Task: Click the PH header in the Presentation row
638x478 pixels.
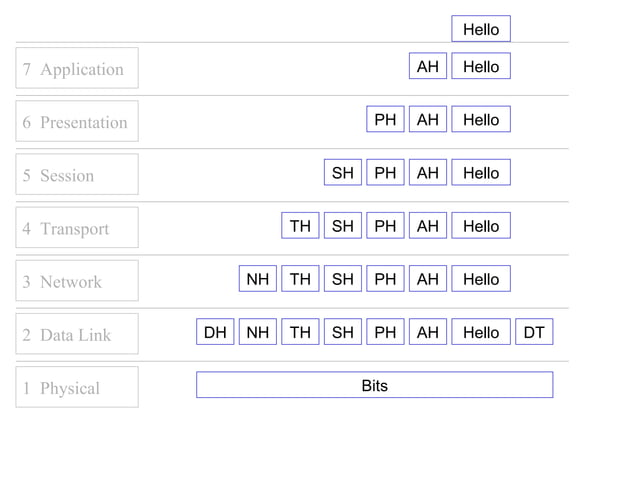Action: (385, 120)
